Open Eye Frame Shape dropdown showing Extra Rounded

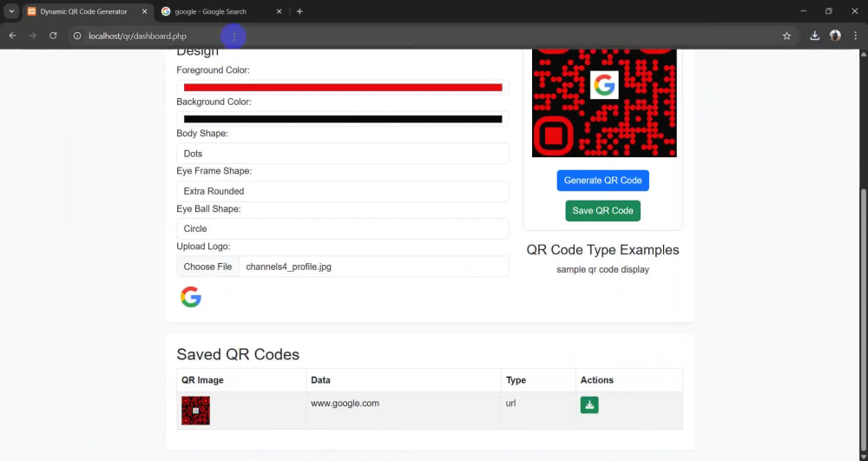(x=343, y=191)
